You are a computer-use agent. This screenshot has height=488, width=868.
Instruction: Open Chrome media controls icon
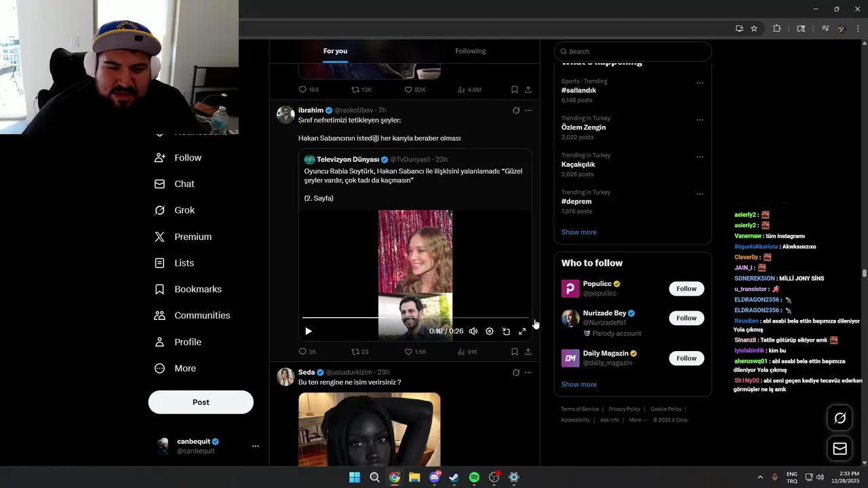825,28
